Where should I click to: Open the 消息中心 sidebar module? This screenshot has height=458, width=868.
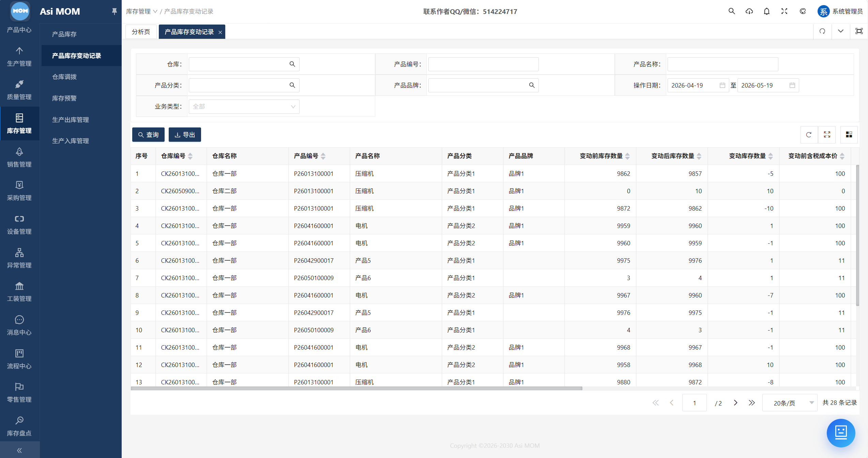19,325
